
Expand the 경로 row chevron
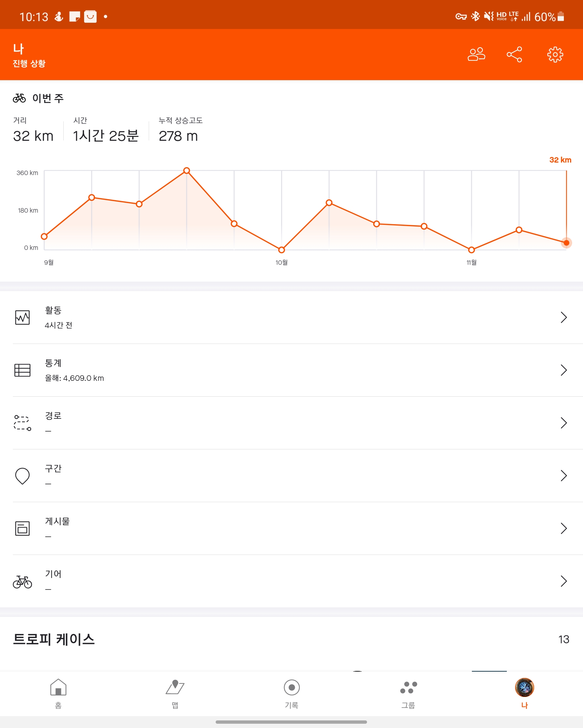pos(563,423)
